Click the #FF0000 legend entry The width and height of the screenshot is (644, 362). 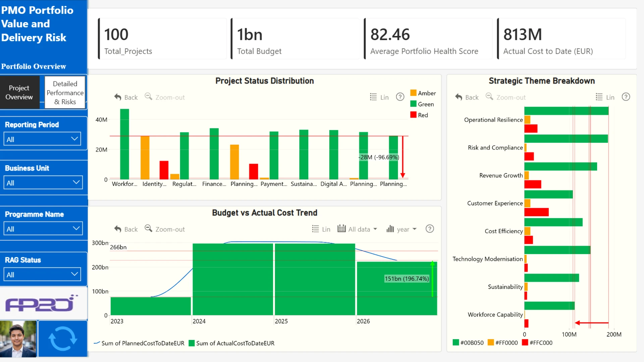(x=503, y=343)
